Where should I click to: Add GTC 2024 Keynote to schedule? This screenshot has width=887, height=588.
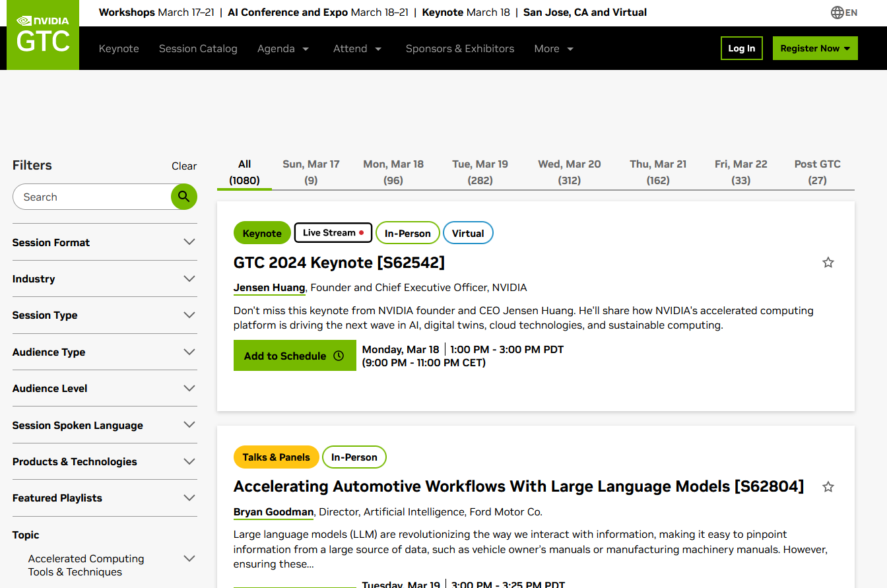click(x=295, y=356)
